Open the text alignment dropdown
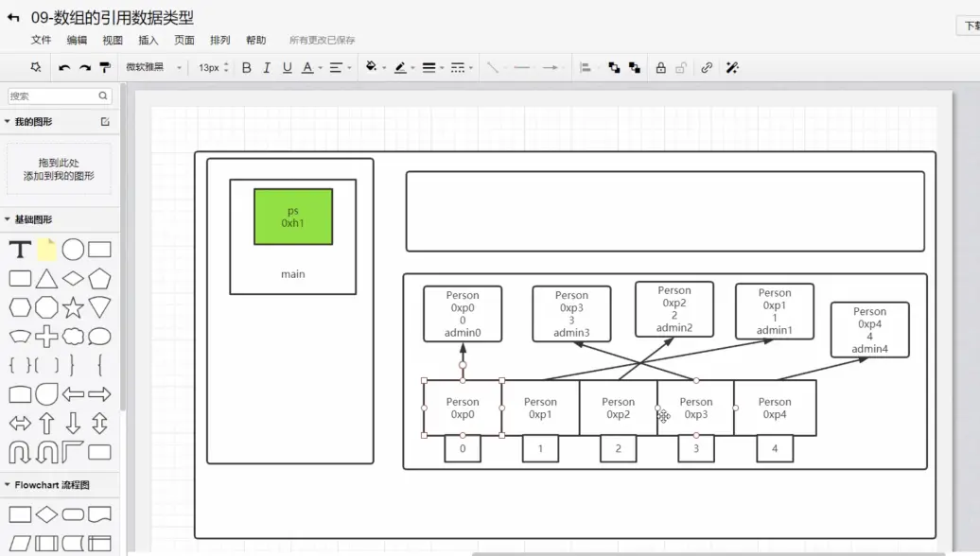Screen dimensions: 980x556 pos(340,67)
